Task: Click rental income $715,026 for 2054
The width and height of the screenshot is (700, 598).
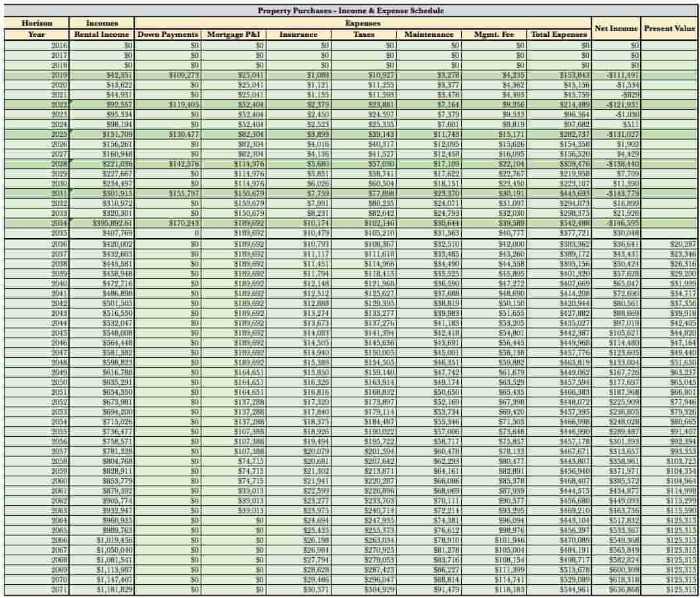Action: [x=102, y=422]
